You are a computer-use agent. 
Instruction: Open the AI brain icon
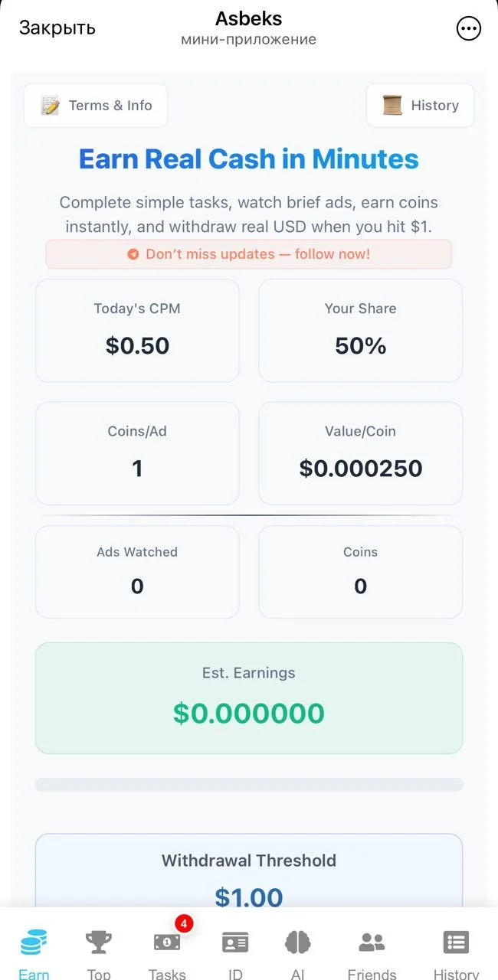coord(297,942)
